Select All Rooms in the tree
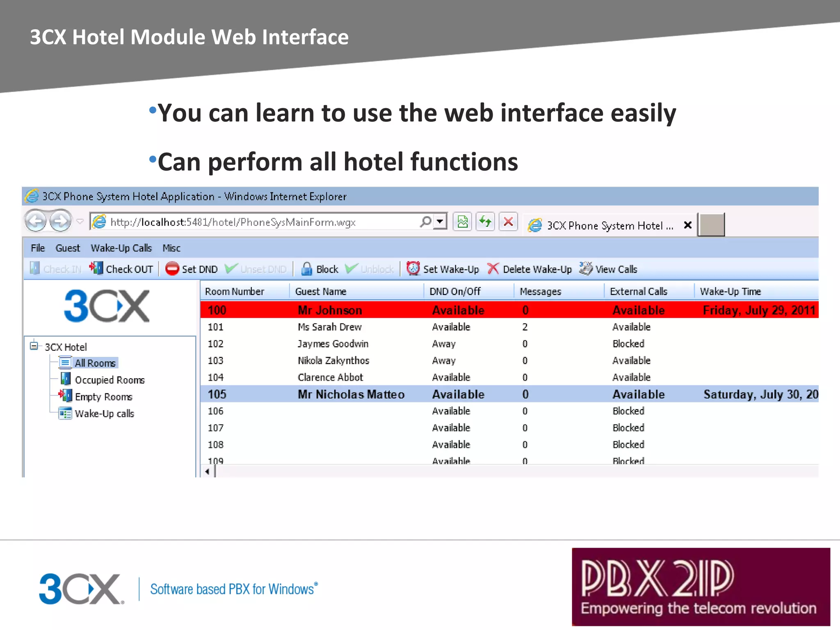Screen dimensions: 840x630 pyautogui.click(x=95, y=363)
